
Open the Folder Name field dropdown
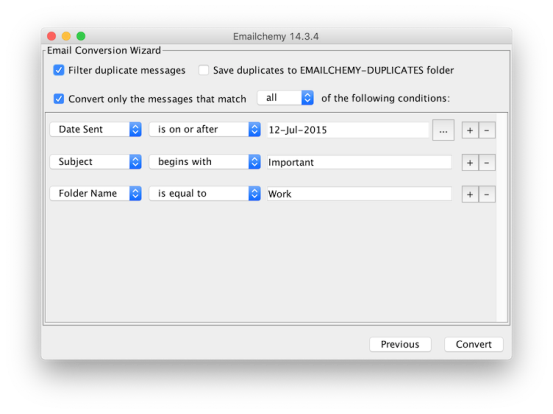96,194
